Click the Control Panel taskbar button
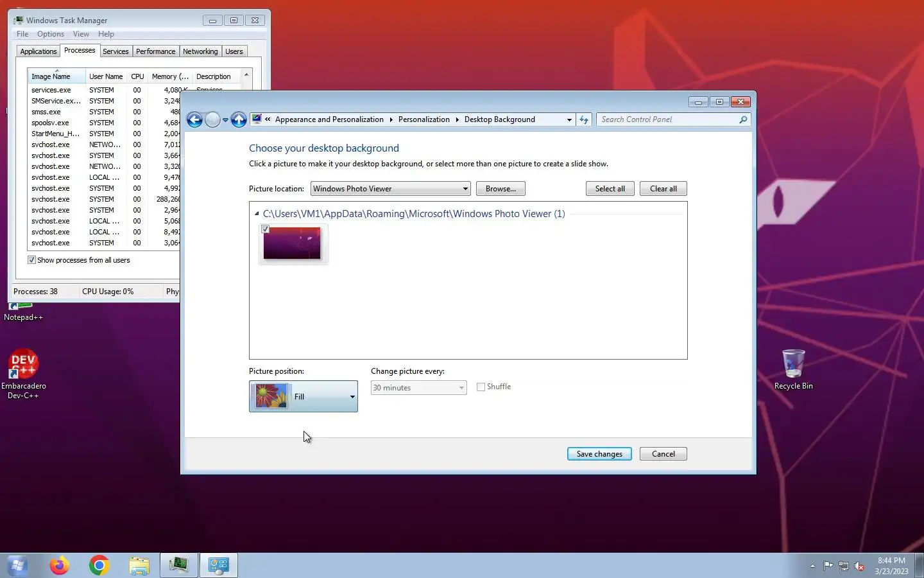Screen dimensions: 924x578 pos(219,565)
